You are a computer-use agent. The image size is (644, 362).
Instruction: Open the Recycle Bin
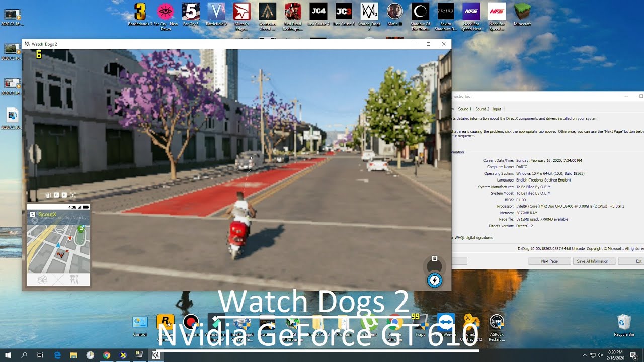pos(624,325)
